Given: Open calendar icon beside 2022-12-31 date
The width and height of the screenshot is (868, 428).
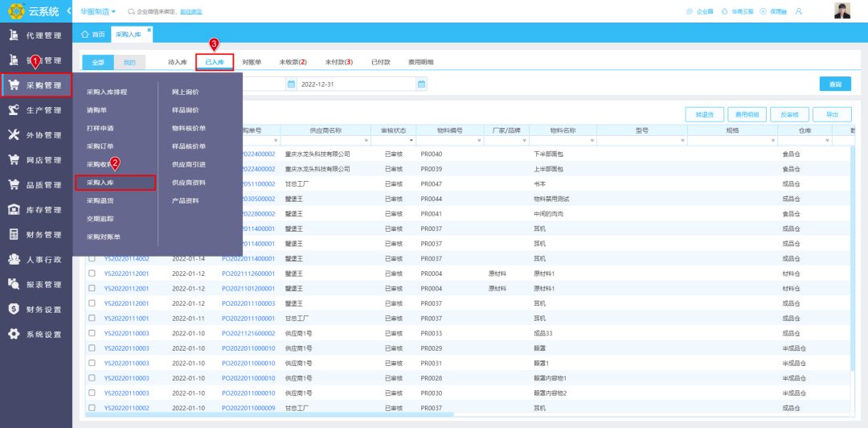Looking at the screenshot, I should click(x=421, y=84).
